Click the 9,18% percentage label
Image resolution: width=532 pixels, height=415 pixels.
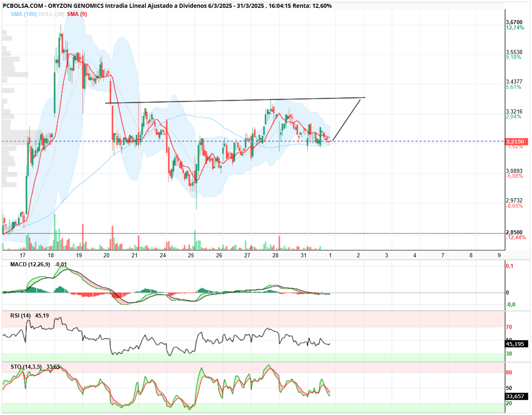click(x=514, y=57)
